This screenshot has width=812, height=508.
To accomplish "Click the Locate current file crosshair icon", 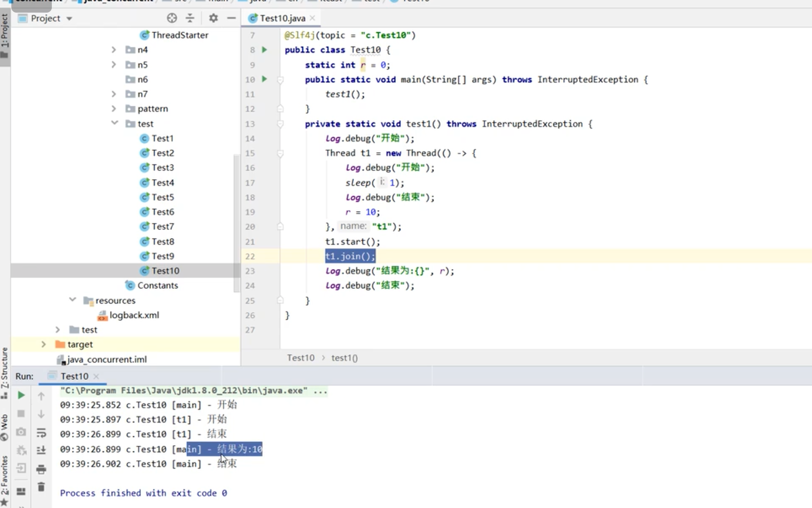I will (x=172, y=18).
